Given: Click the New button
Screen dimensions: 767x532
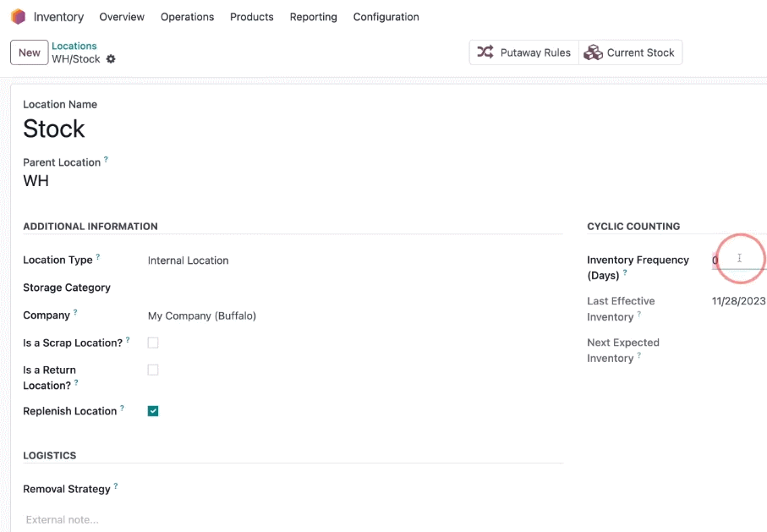Looking at the screenshot, I should pos(30,52).
